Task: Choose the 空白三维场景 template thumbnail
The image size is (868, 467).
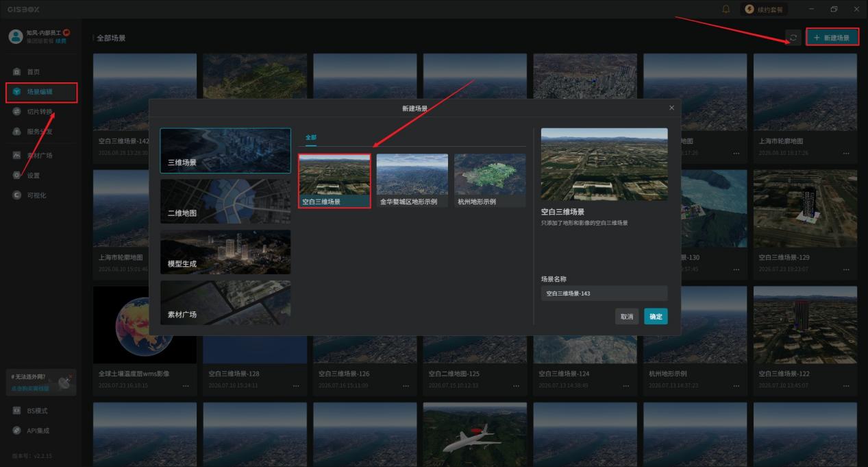Action: coord(334,175)
